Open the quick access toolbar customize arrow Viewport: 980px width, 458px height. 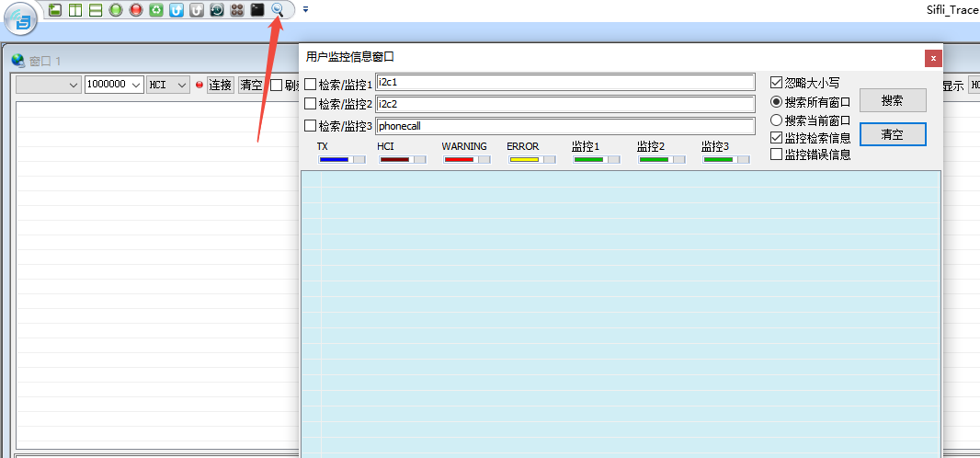click(305, 9)
